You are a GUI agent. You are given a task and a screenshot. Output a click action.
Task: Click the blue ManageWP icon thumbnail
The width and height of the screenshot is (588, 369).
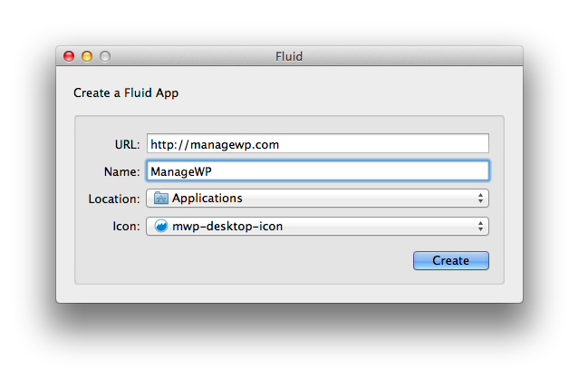pos(161,226)
